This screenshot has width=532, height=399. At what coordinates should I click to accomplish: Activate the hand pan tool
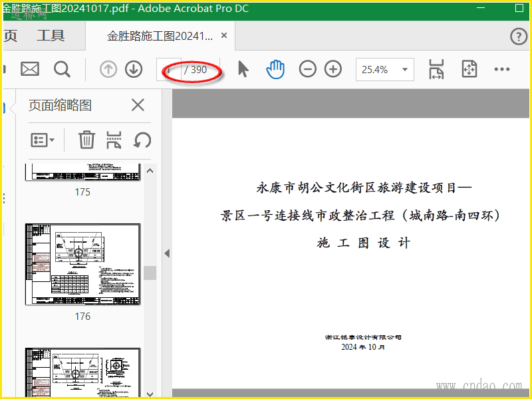275,69
